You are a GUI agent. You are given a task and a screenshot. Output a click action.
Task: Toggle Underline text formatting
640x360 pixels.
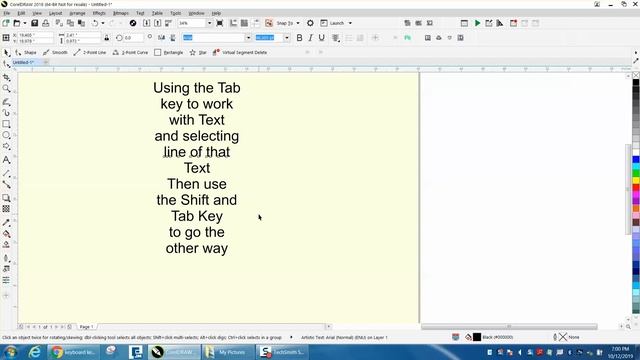click(322, 38)
